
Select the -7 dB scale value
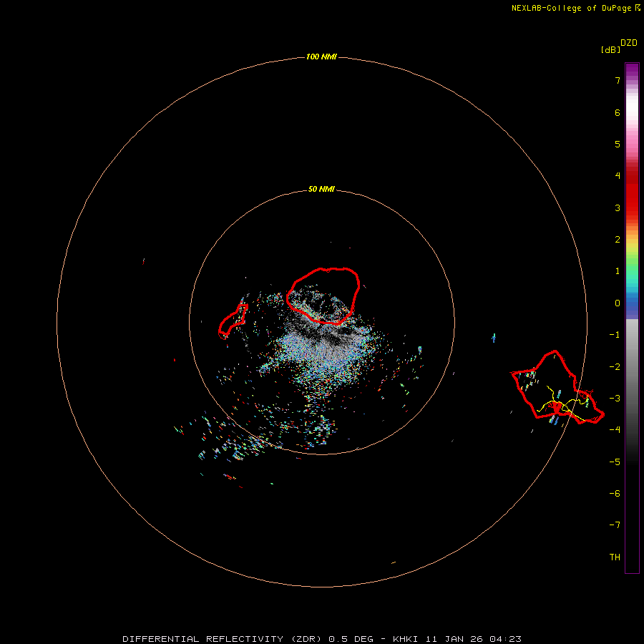pos(615,525)
